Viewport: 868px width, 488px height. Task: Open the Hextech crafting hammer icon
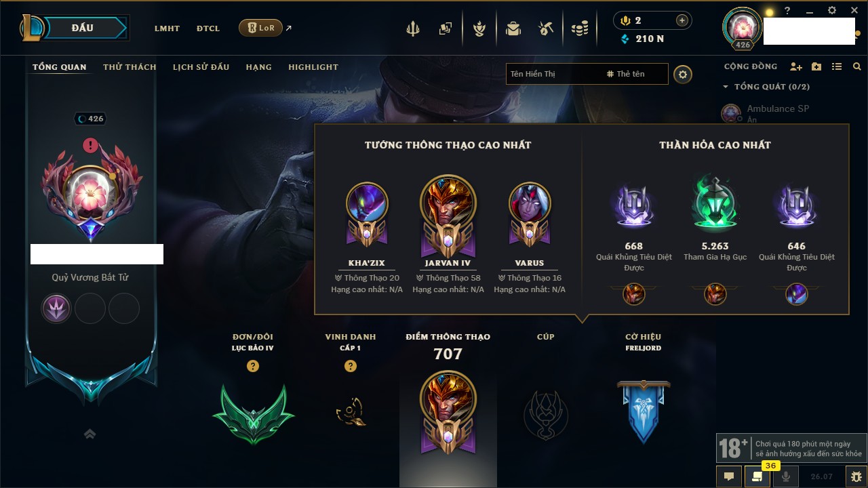(546, 28)
